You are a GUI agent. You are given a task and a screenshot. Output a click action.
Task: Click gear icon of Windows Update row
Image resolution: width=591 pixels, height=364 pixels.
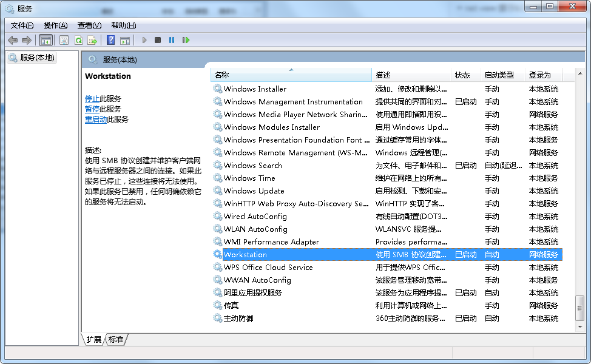217,190
